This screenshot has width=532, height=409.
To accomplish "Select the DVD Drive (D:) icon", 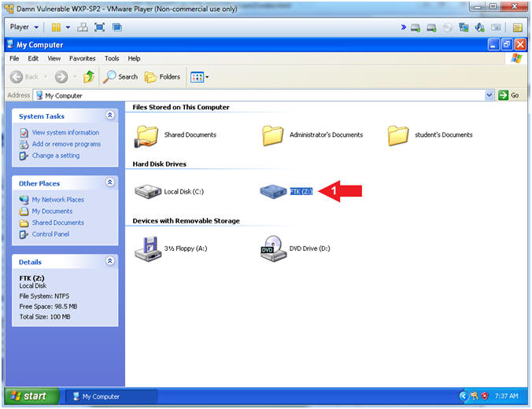I will (273, 249).
